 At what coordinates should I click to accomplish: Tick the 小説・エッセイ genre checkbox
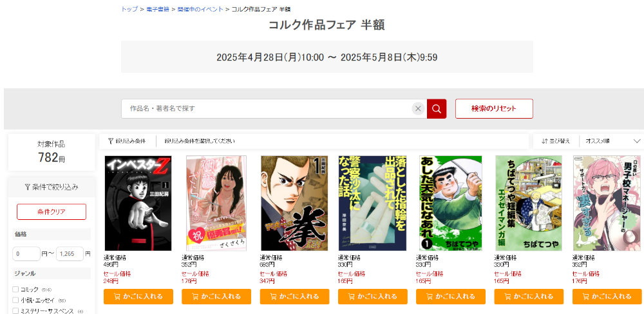(x=15, y=300)
